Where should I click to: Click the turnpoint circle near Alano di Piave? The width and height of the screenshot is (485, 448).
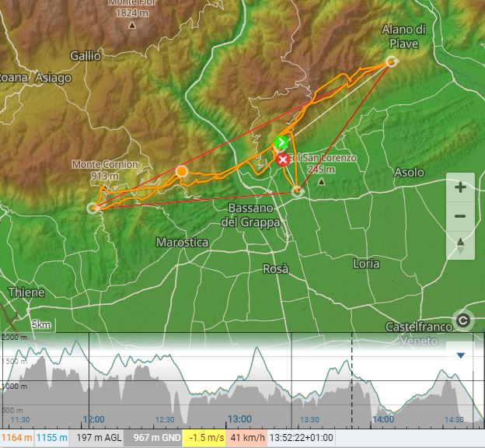click(x=391, y=61)
